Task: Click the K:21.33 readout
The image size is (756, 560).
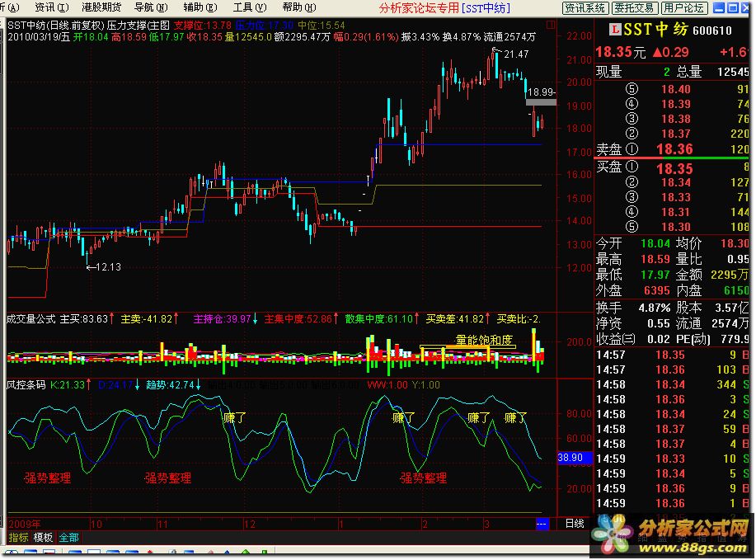Action: click(x=67, y=385)
